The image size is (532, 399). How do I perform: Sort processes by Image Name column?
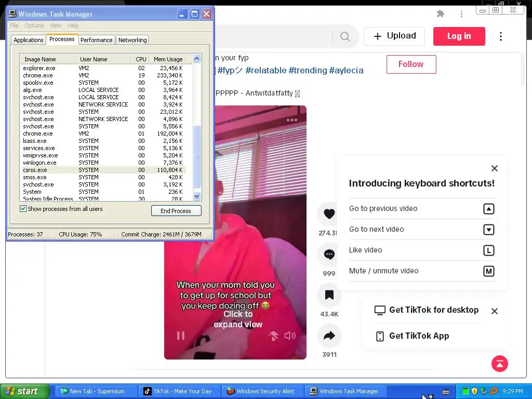coord(47,59)
